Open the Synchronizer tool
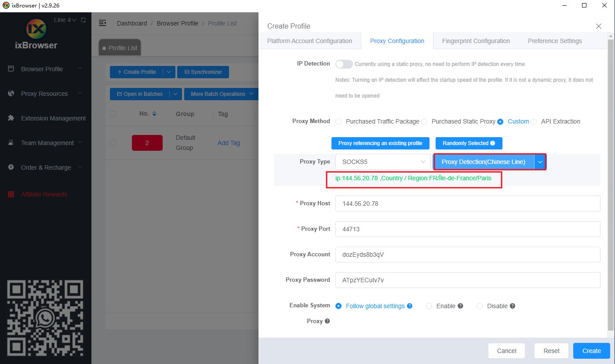This screenshot has height=364, width=615. click(203, 72)
